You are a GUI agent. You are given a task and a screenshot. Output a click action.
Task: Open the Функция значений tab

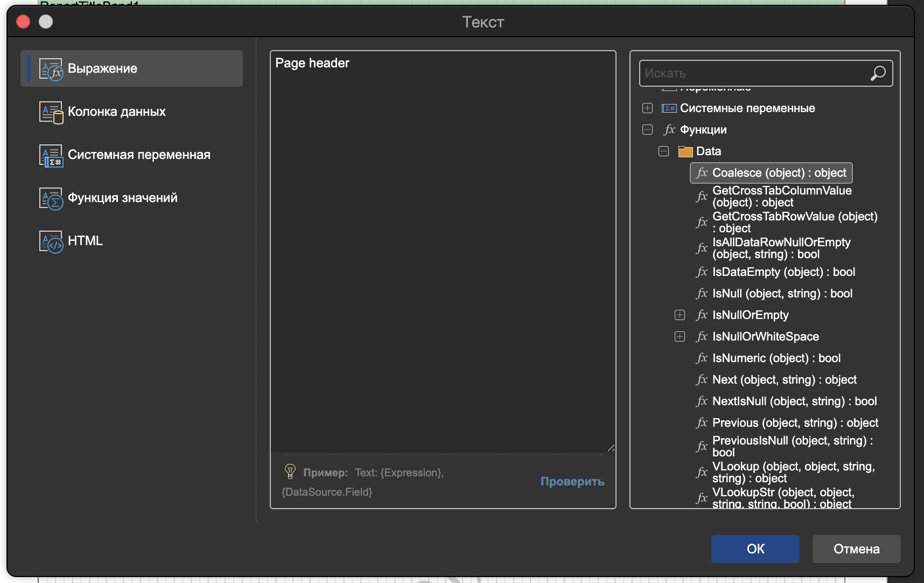pos(131,198)
